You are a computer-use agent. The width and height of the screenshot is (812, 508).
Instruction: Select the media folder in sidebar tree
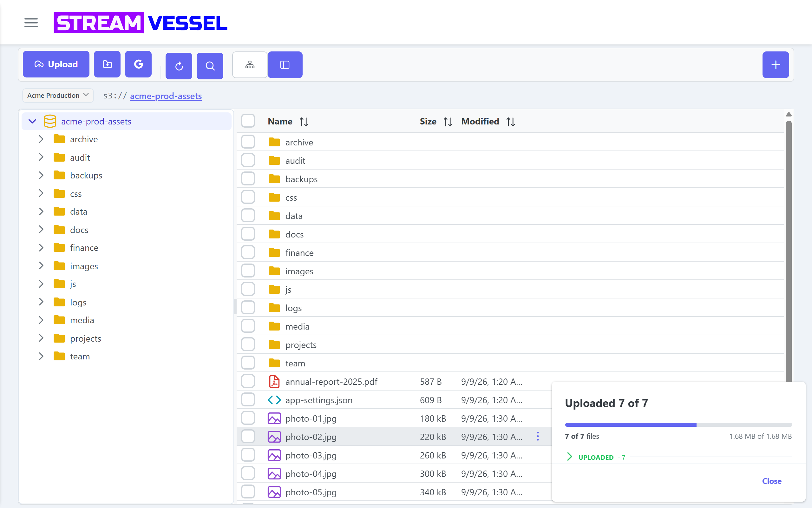pos(82,320)
